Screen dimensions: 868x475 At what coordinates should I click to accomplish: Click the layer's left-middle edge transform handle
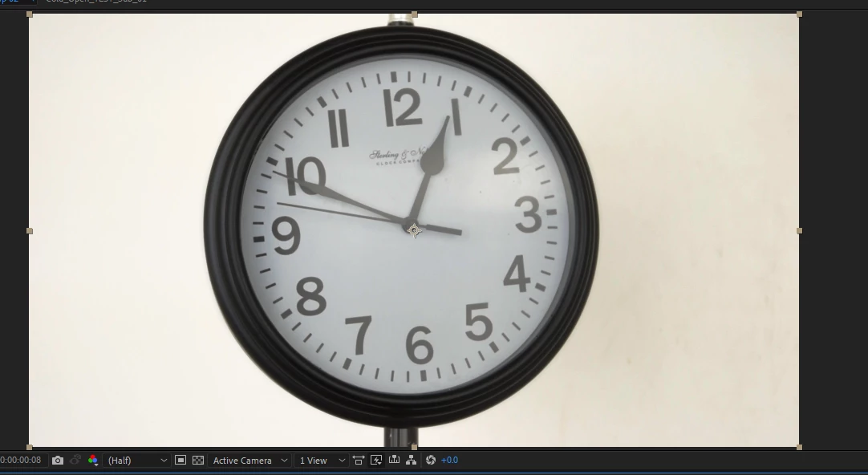click(x=30, y=231)
